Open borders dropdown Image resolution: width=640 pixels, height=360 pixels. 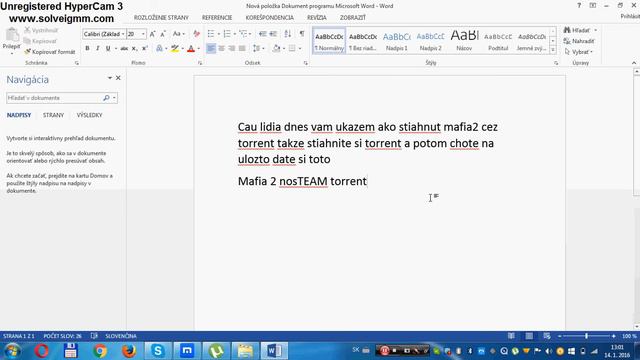click(x=300, y=49)
